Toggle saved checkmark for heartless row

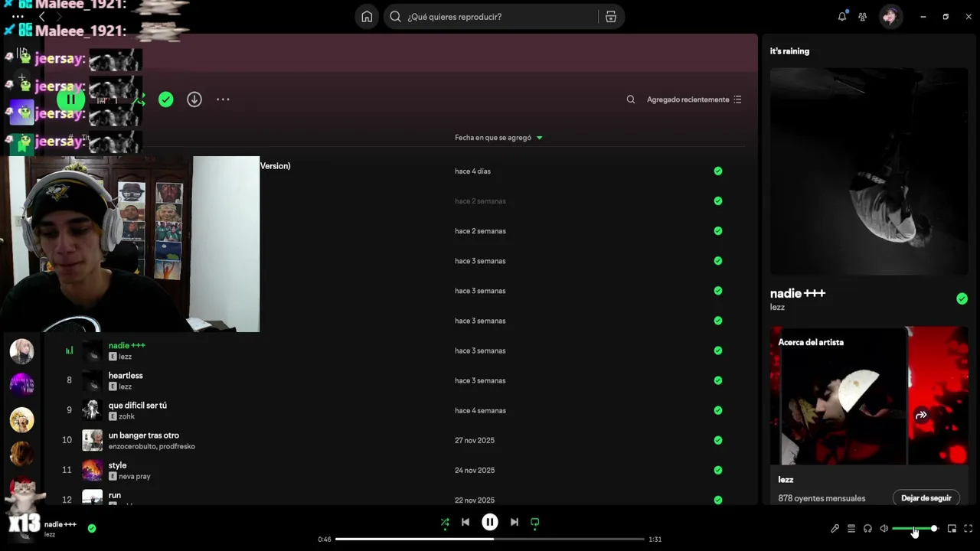[718, 380]
